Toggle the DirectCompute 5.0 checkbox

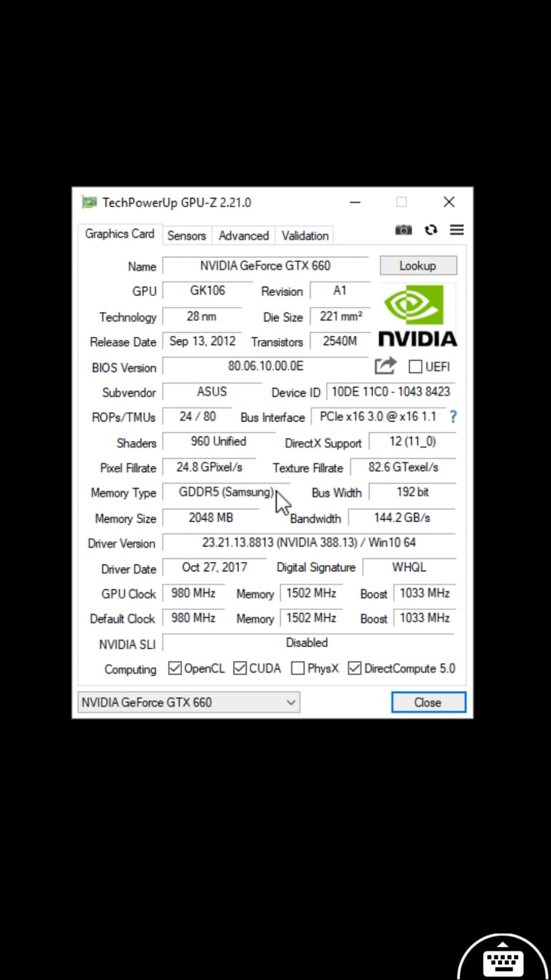(354, 668)
